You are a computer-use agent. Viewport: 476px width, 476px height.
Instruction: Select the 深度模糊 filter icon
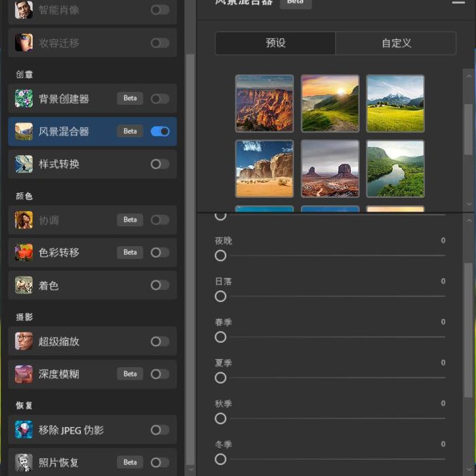[24, 374]
